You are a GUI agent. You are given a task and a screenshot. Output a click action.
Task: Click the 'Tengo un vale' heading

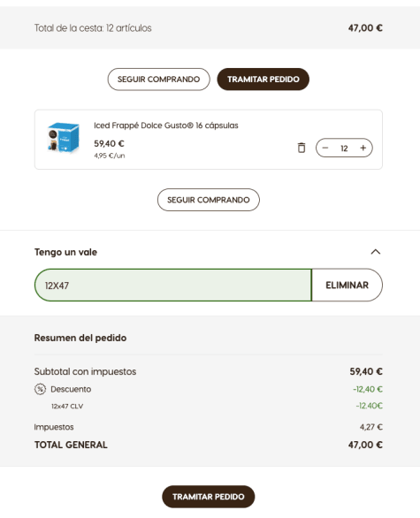(65, 252)
